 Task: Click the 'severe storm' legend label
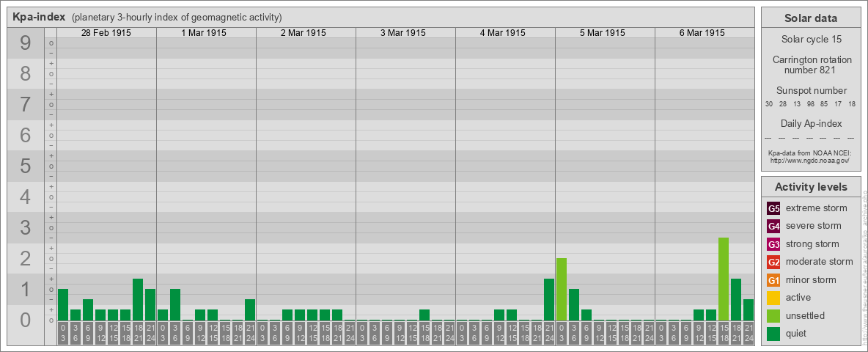[813, 226]
